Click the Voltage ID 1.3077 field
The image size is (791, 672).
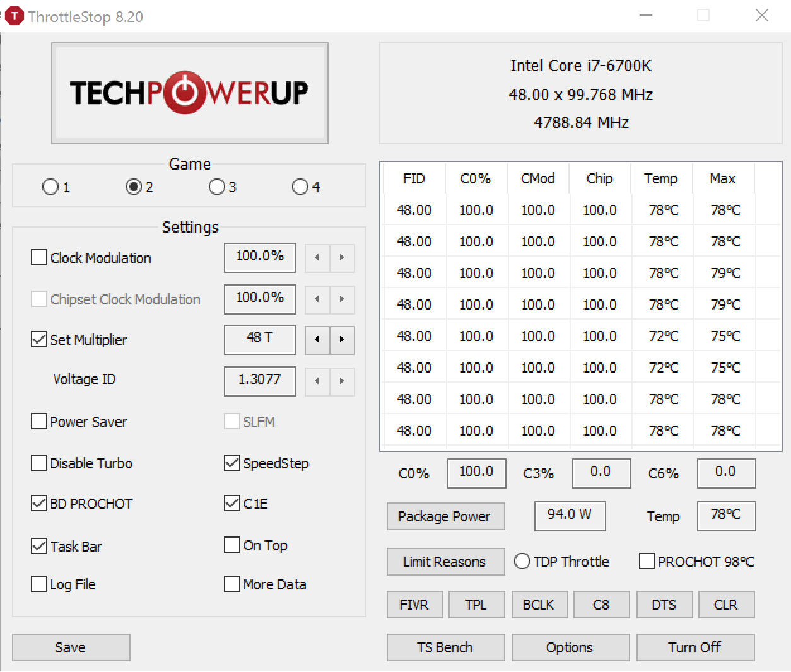(x=260, y=381)
